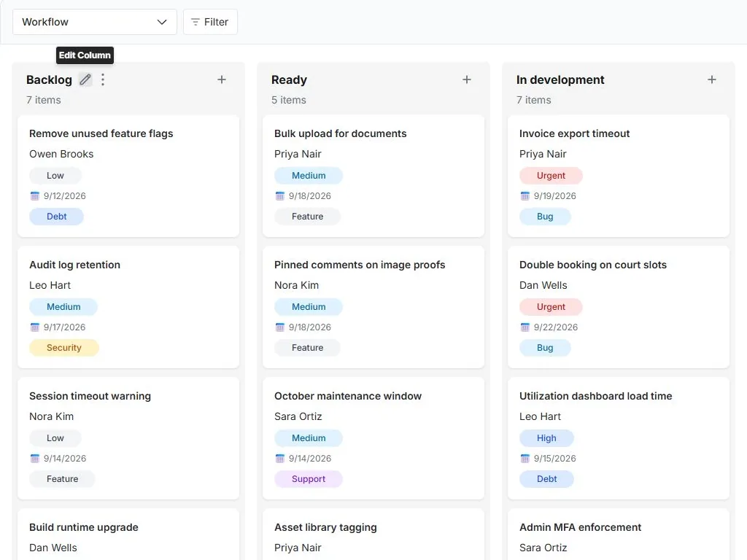Click assignee Sara Ortiz on Admin MFA enforcement

tap(543, 548)
